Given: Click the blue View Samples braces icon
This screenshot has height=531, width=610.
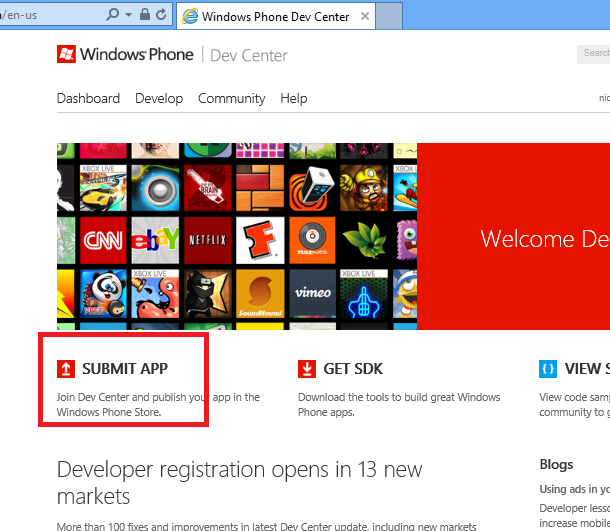Looking at the screenshot, I should point(548,369).
